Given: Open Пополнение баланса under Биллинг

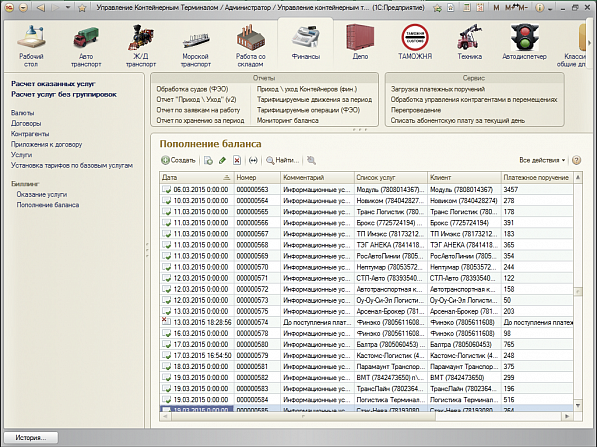Looking at the screenshot, I should point(48,205).
